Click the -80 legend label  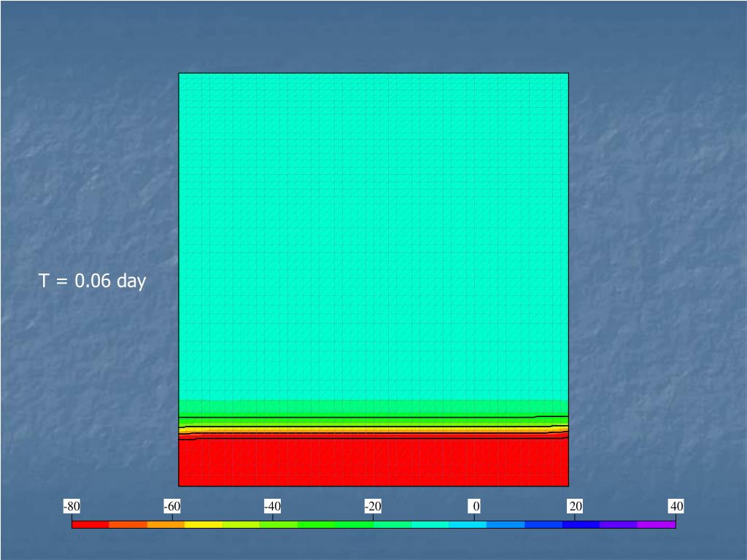71,506
